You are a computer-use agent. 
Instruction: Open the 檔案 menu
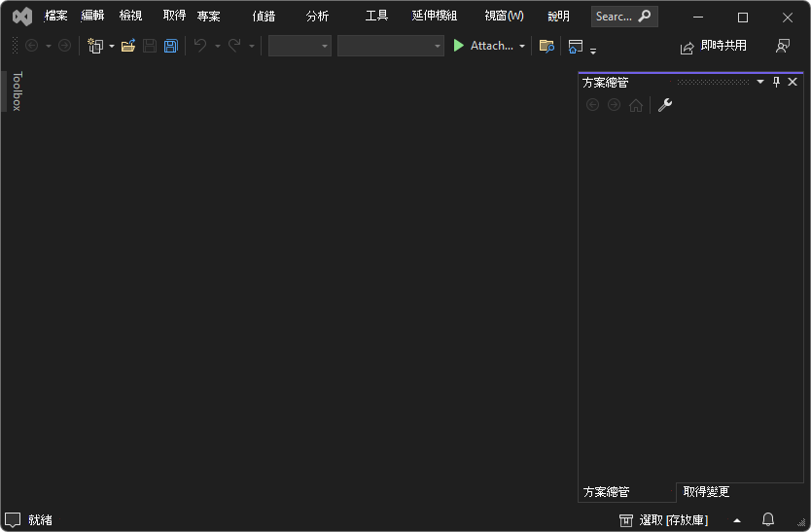pyautogui.click(x=55, y=16)
